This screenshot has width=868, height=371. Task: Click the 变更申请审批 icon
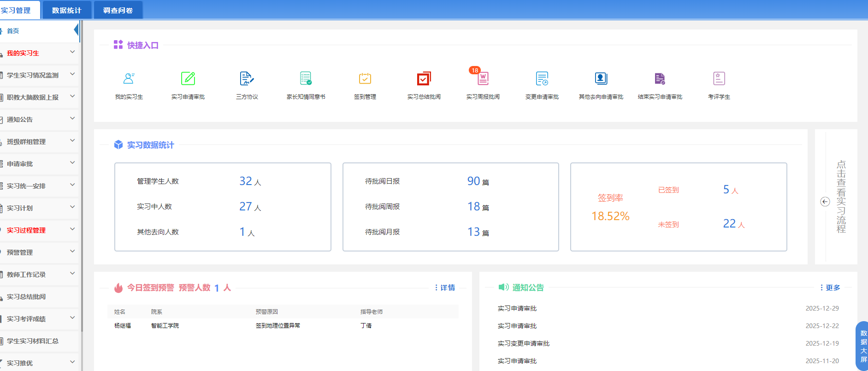point(542,79)
